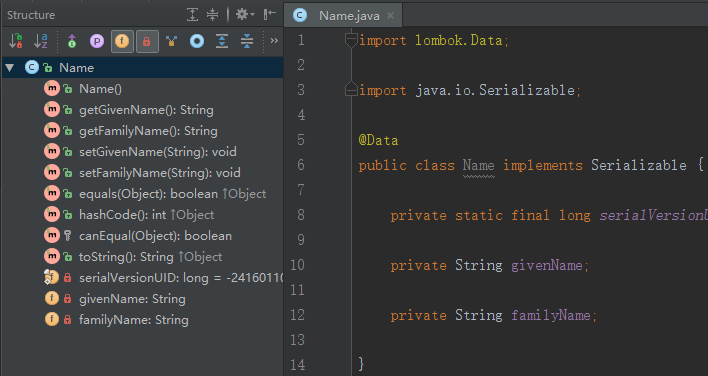Screen dimensions: 708x376
Task: Click class icon on Name.java tab
Action: [x=300, y=15]
